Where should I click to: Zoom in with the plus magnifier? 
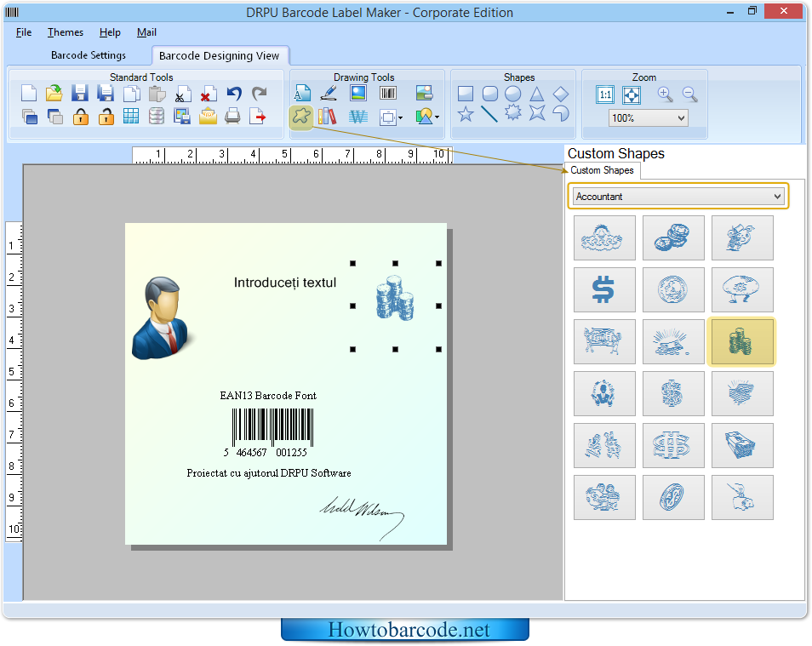click(x=665, y=94)
